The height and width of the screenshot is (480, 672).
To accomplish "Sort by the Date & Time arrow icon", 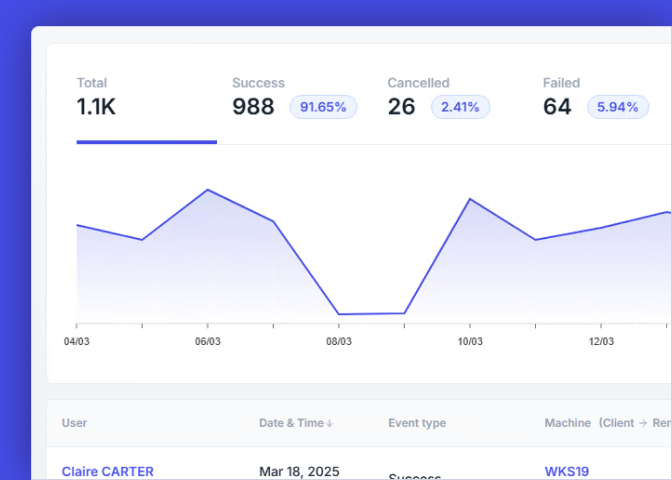I will [330, 423].
